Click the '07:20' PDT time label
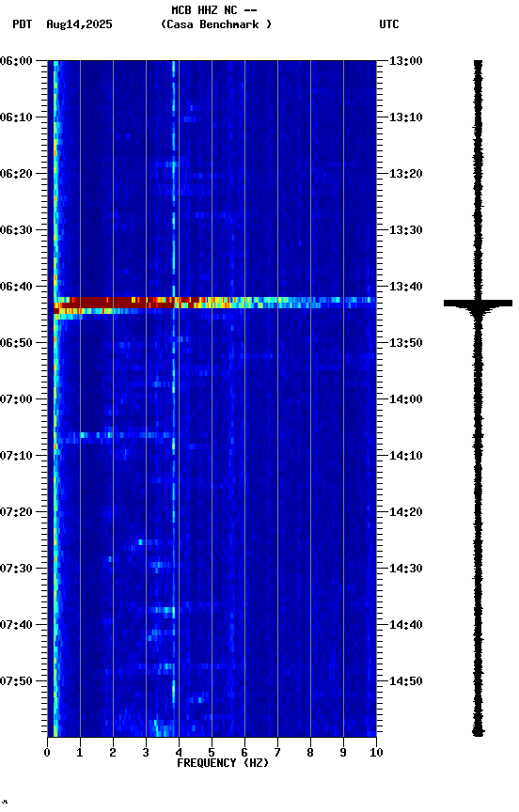This screenshot has width=519, height=812. coord(16,512)
